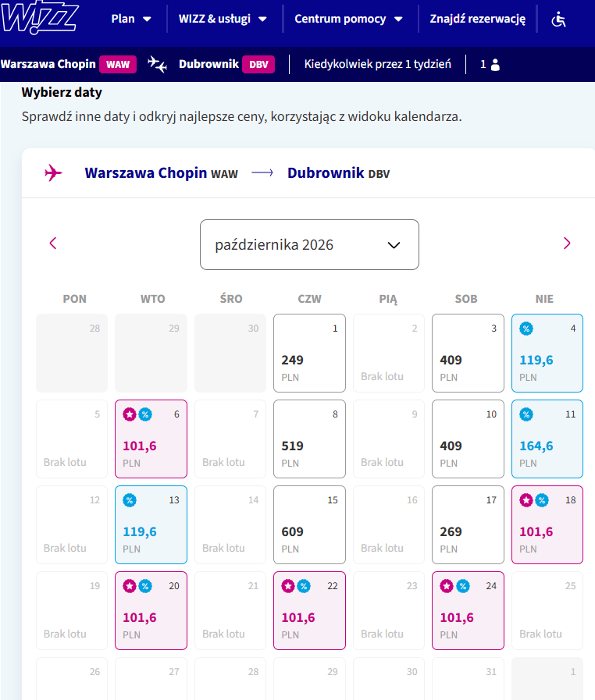Click percent badge on day 6
This screenshot has height=700, width=595.
pyautogui.click(x=145, y=414)
